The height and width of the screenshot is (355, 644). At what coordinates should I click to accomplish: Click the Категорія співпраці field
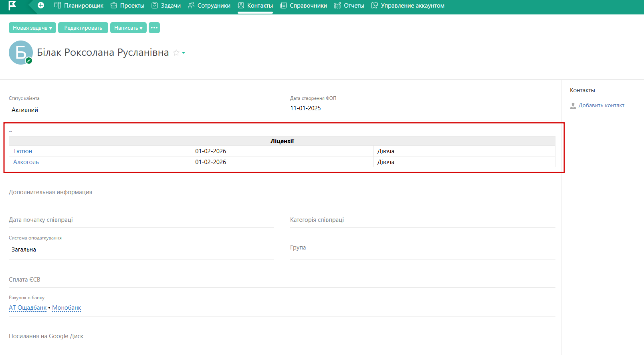tap(423, 220)
